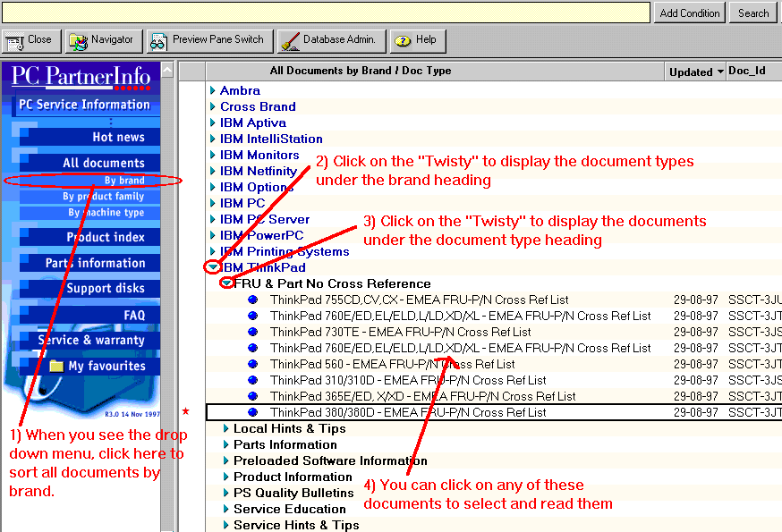The image size is (782, 532).
Task: Open the Help button
Action: tap(416, 40)
